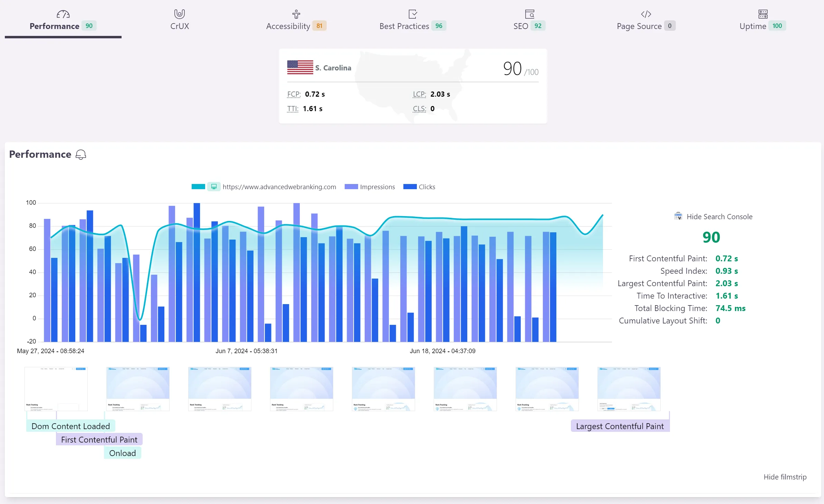Image resolution: width=824 pixels, height=504 pixels.
Task: Select the monitor icon in the chart legend
Action: (x=214, y=186)
